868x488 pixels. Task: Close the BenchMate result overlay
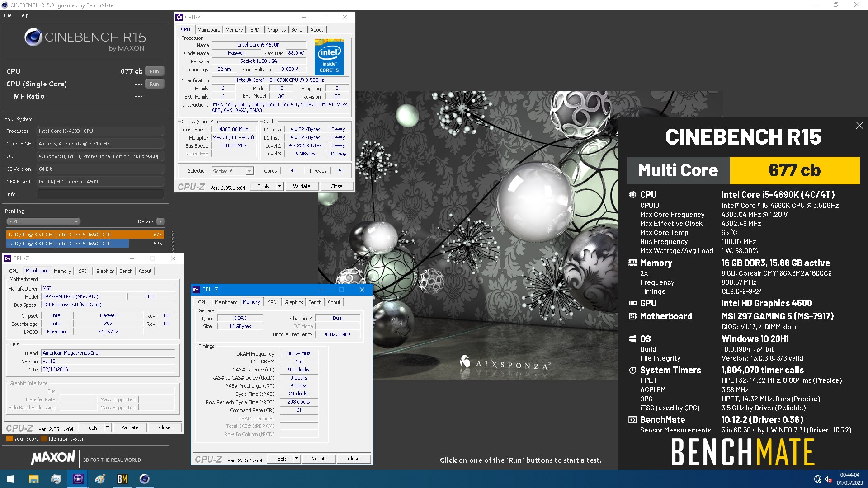[859, 126]
